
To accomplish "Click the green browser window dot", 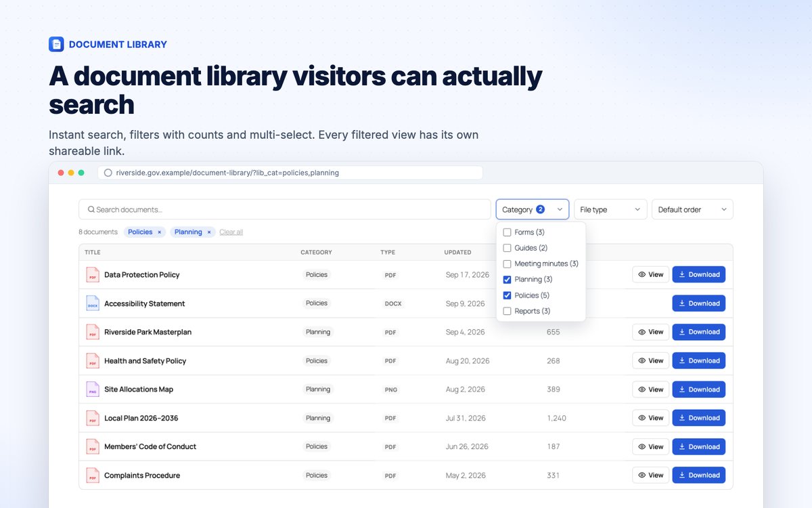I will point(81,173).
